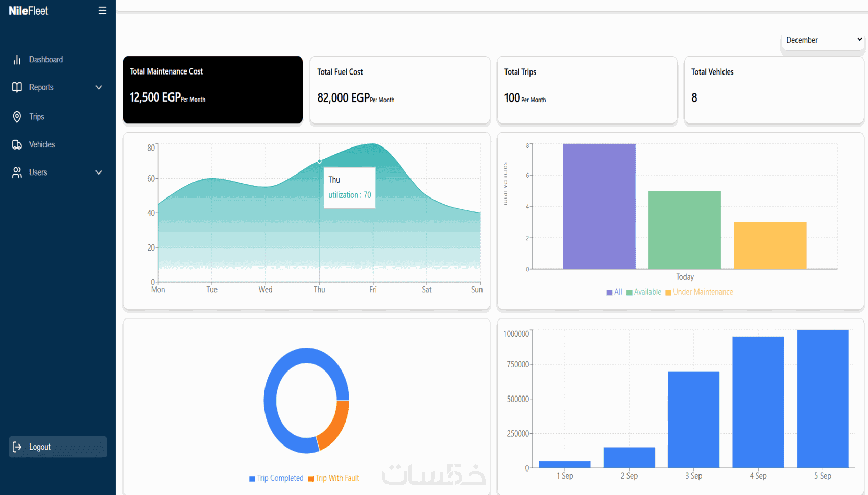Click the Trips map pin icon
The image size is (868, 495).
point(17,117)
